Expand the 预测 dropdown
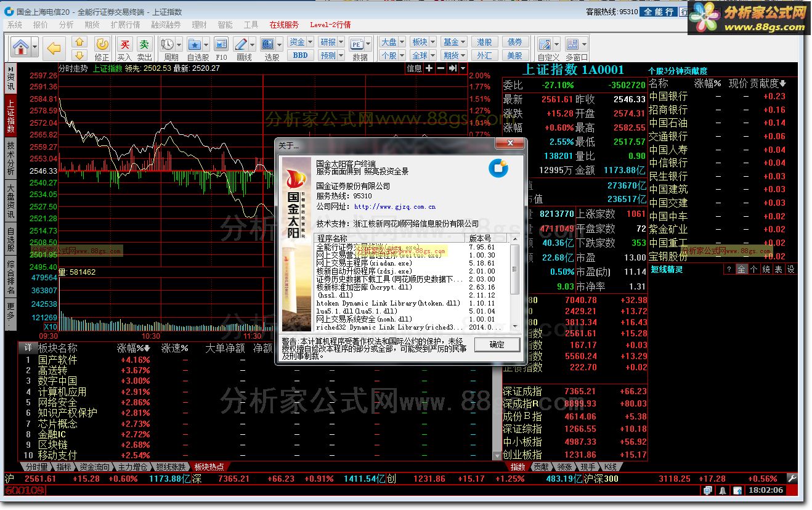812x510 pixels. tap(341, 55)
